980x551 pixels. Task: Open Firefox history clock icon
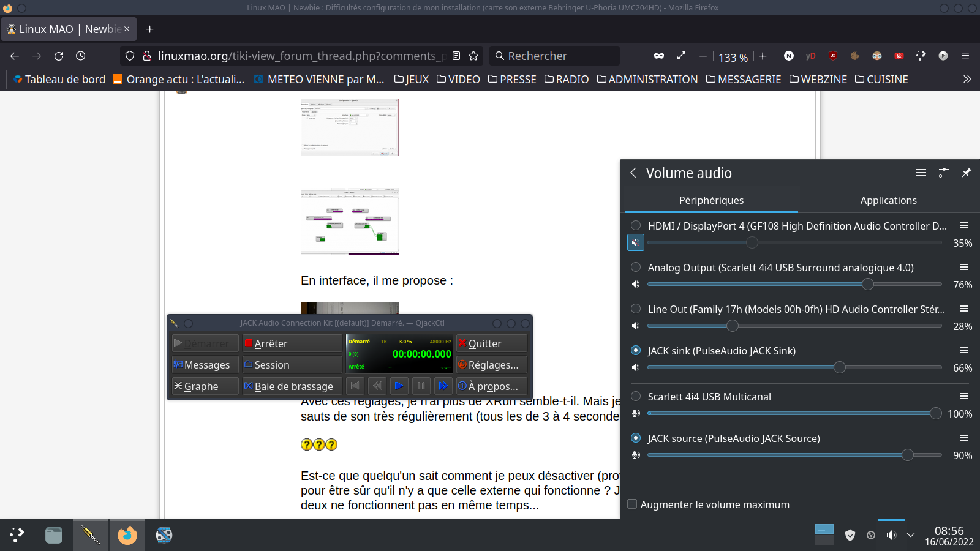(81, 56)
